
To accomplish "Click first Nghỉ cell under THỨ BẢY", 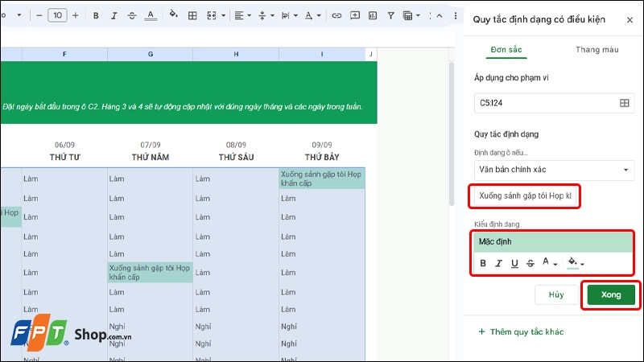I will [289, 327].
